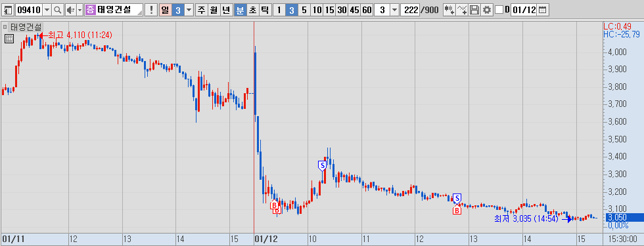Click the purple 증 badge beside 태영건설
The width and height of the screenshot is (644, 246).
point(90,10)
